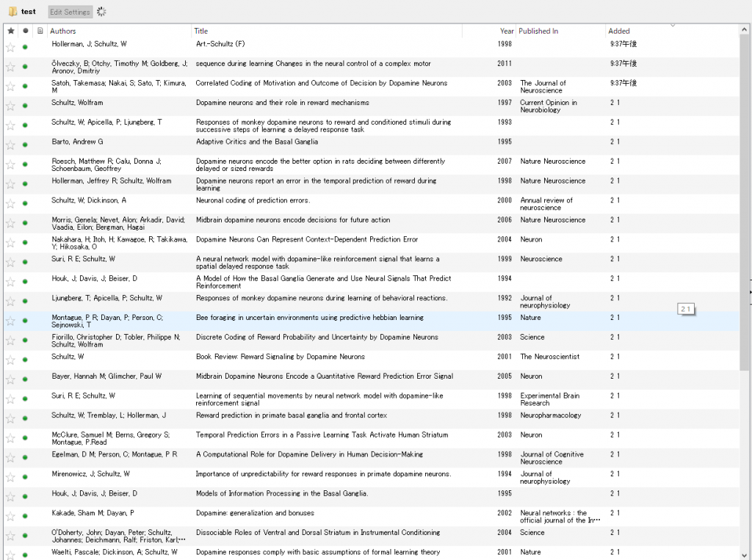Toggle read dot for Fiorillo 'Discrete Coding' paper
Image resolution: width=752 pixels, height=560 pixels.
25,341
